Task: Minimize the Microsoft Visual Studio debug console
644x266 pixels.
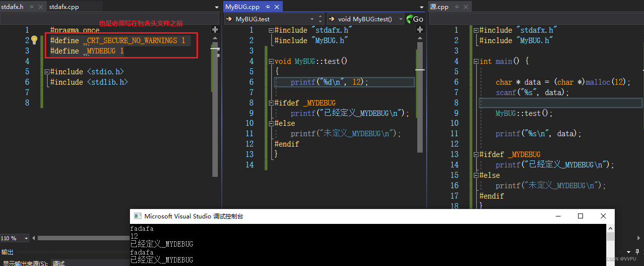Action: tap(558, 216)
